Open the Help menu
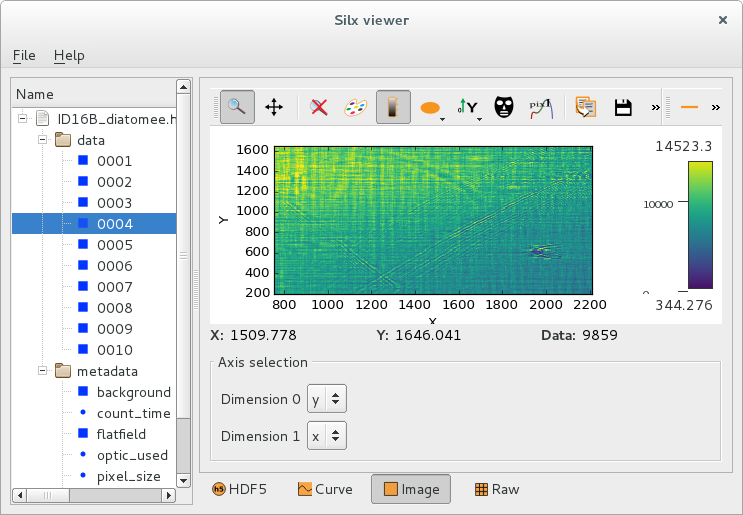This screenshot has width=743, height=515. click(69, 55)
